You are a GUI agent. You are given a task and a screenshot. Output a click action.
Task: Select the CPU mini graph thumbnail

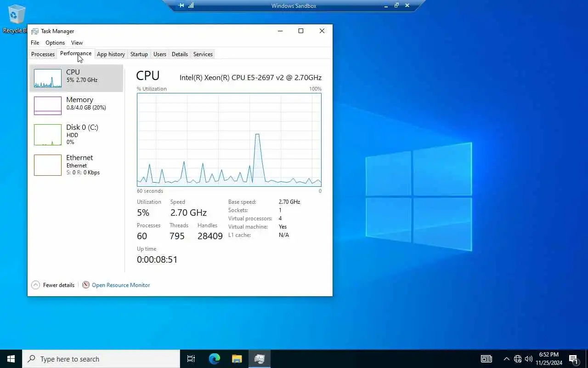click(48, 78)
